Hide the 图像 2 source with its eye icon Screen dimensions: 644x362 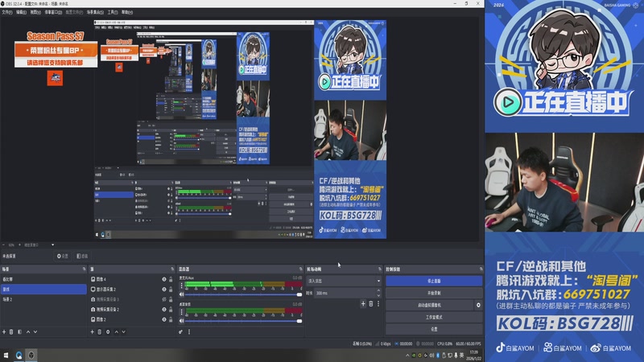point(164,319)
